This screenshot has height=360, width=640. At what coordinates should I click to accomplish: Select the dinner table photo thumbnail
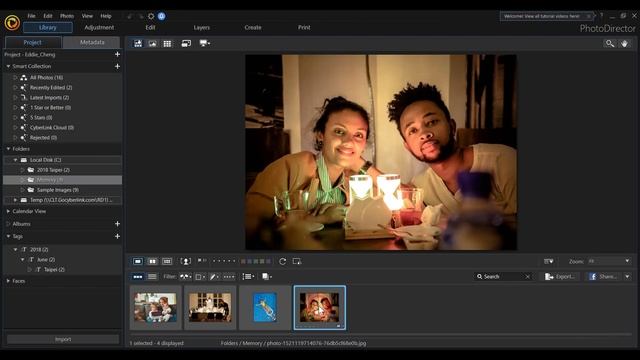pyautogui.click(x=210, y=308)
